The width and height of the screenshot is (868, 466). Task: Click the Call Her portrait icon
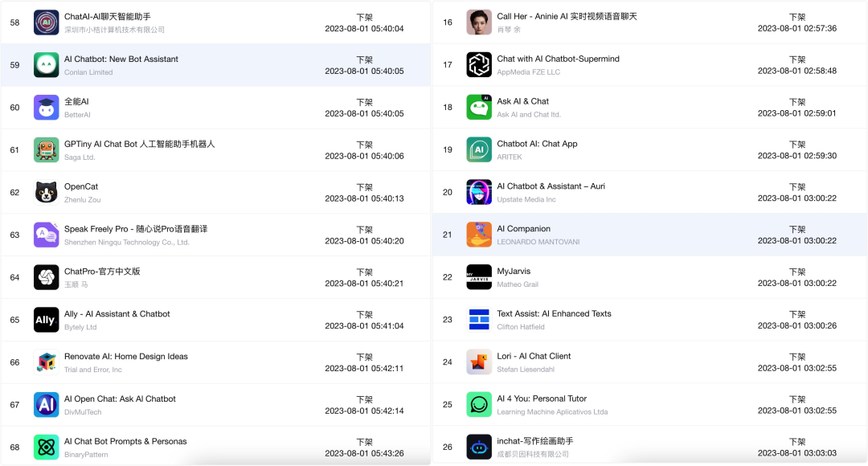point(479,22)
